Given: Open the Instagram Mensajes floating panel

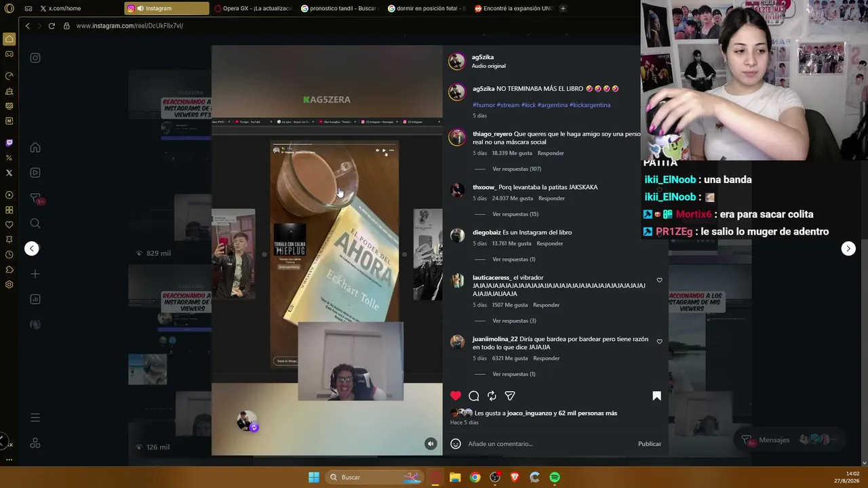Looking at the screenshot, I should 789,440.
